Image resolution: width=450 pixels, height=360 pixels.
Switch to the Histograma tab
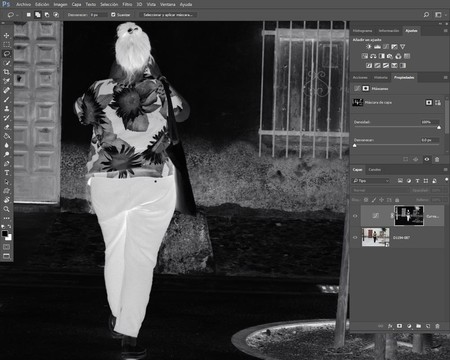[x=362, y=31]
